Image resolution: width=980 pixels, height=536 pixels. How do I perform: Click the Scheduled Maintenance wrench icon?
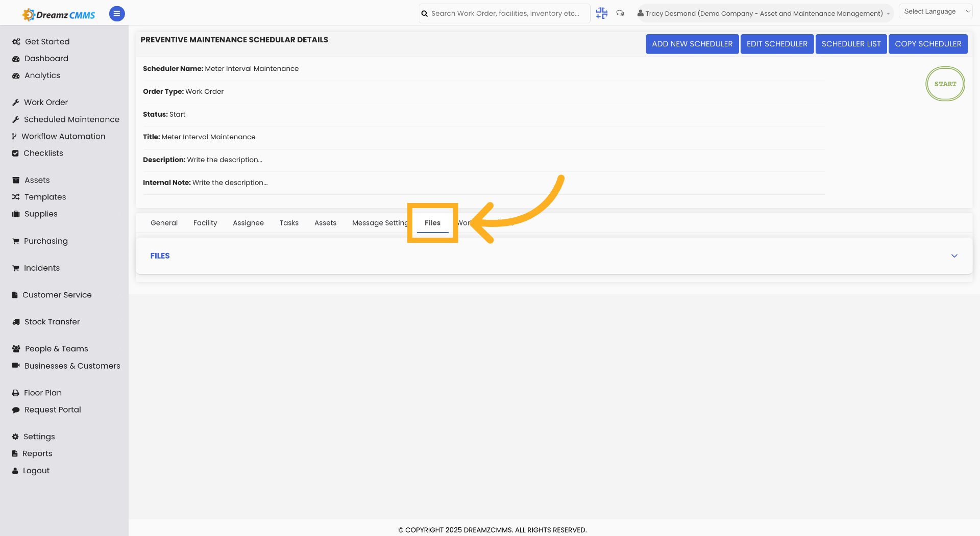click(x=16, y=119)
